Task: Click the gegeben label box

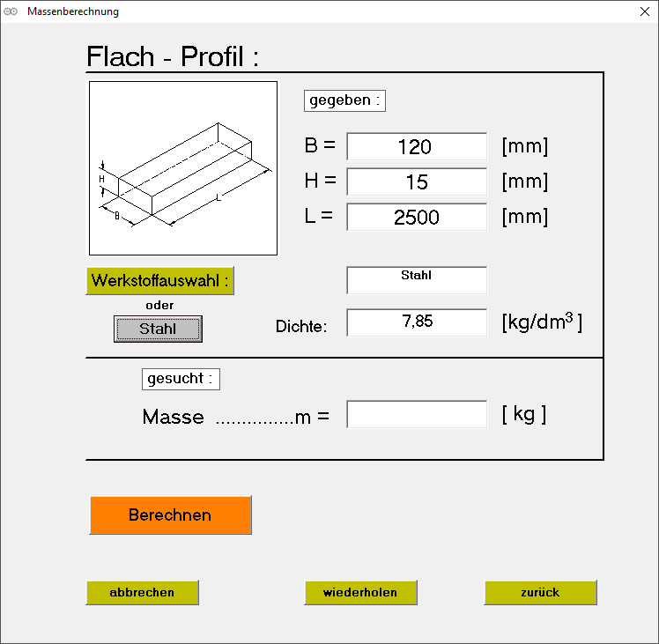Action: click(x=344, y=100)
